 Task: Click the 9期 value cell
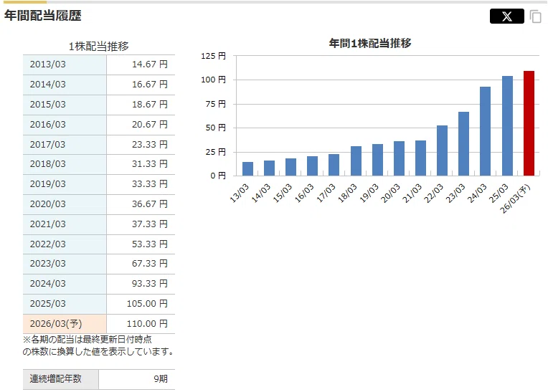click(x=137, y=379)
